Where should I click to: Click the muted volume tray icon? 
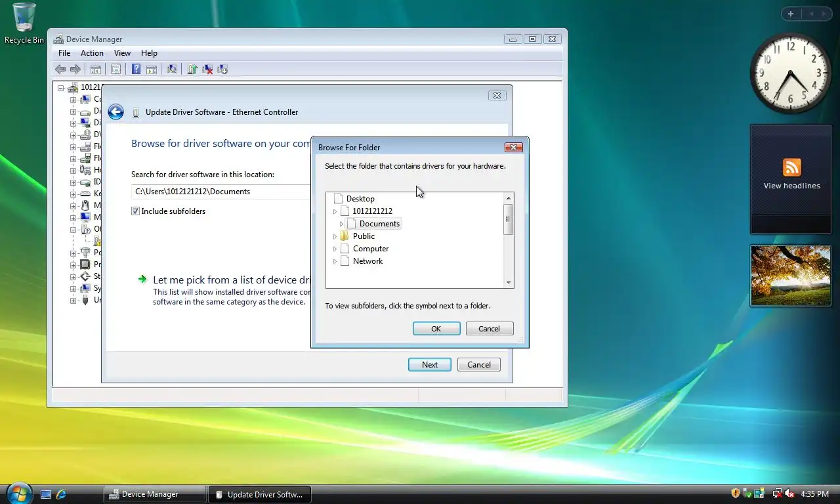[x=789, y=493]
